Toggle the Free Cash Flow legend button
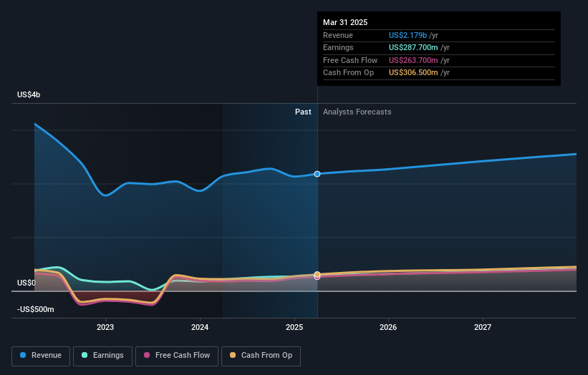This screenshot has width=588, height=375. click(x=177, y=356)
